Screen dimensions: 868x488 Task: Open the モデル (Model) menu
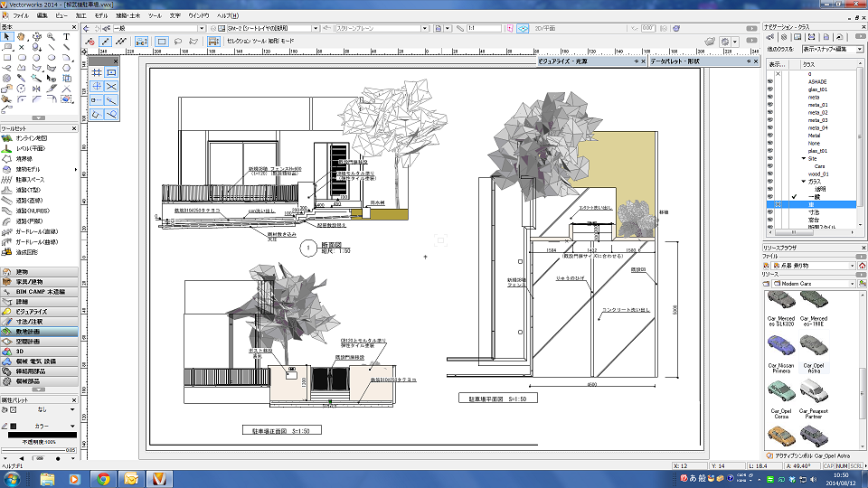[100, 16]
